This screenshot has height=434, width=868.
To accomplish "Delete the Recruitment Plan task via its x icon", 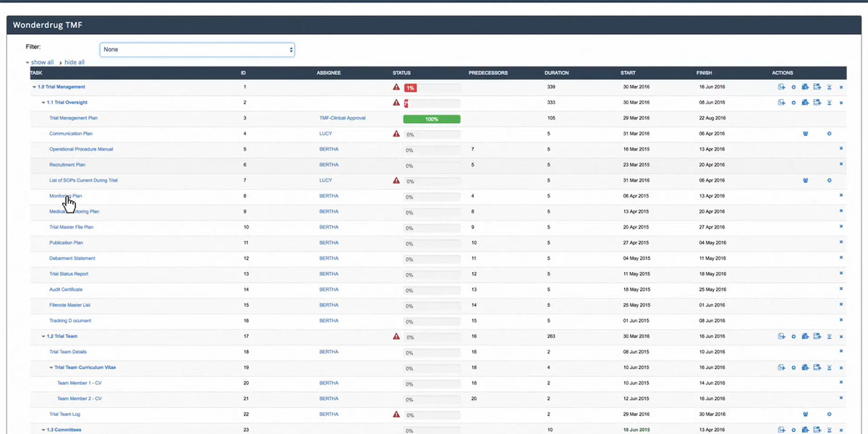I will click(x=841, y=164).
